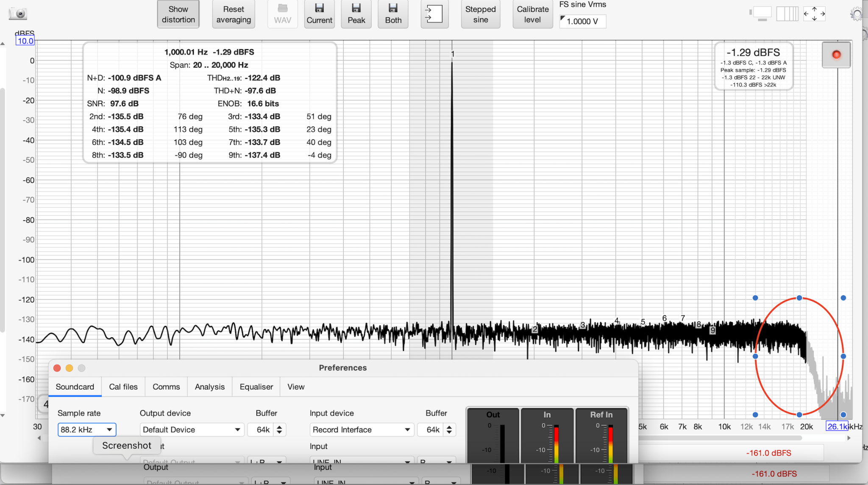The height and width of the screenshot is (485, 868).
Task: Click the right arrow of horizontal graph scrollbar
Action: click(x=849, y=438)
